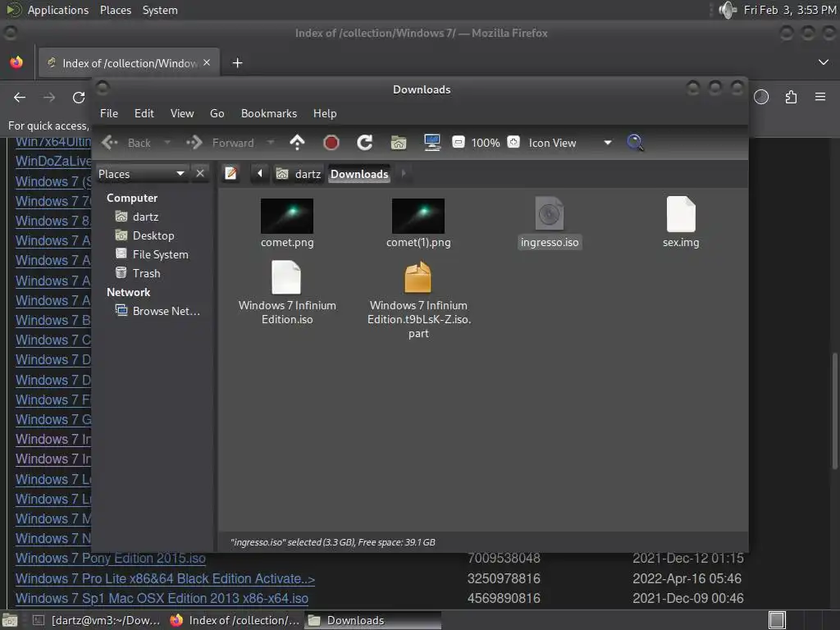The width and height of the screenshot is (840, 630).
Task: Click the Firefox page scrollbar
Action: 834,410
